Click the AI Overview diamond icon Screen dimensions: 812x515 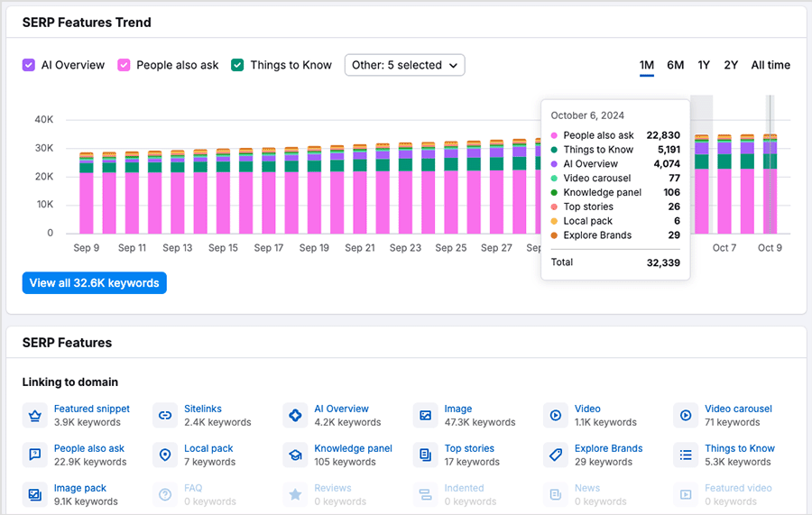click(295, 416)
